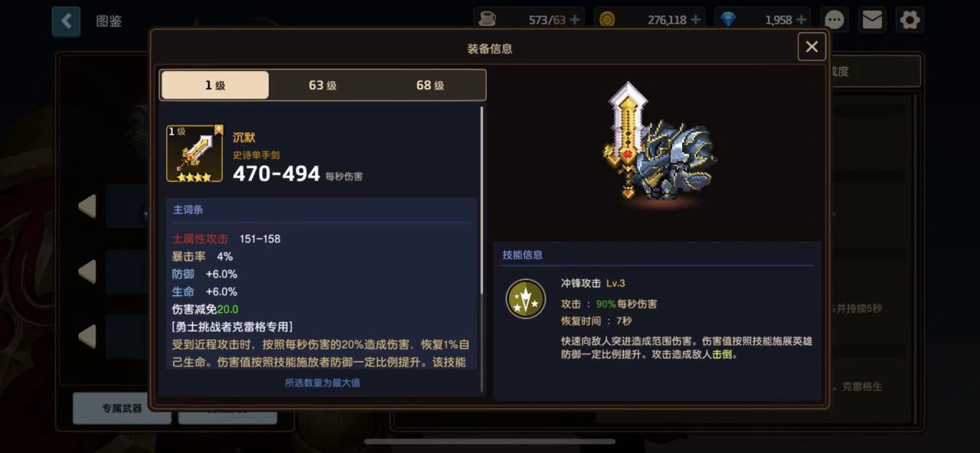
Task: Click the topmost left triangle arrow
Action: 87,206
